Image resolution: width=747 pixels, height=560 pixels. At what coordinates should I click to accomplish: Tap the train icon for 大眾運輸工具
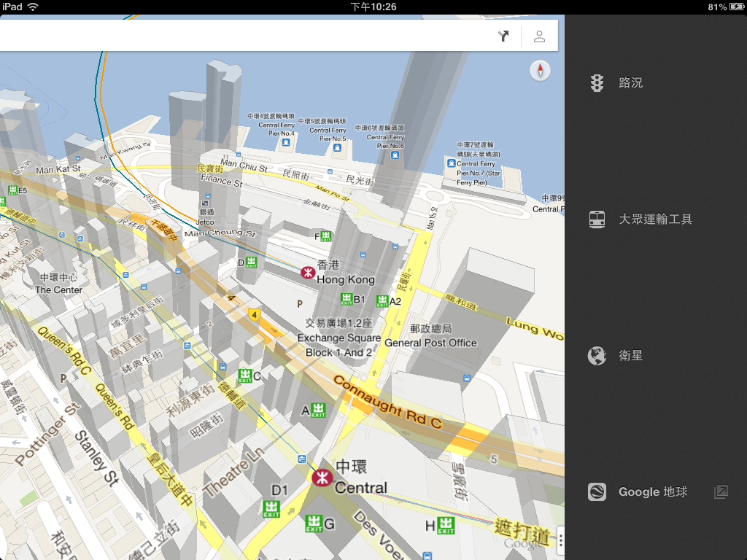597,219
